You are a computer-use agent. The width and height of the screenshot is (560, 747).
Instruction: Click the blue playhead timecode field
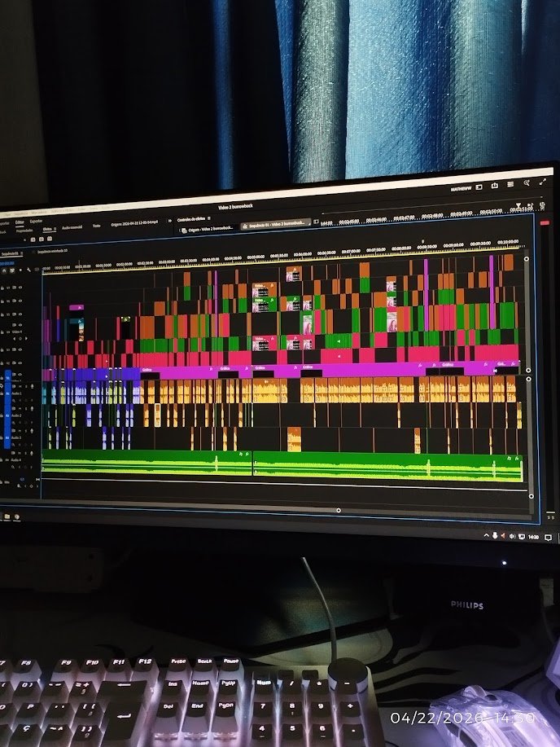click(x=7, y=263)
